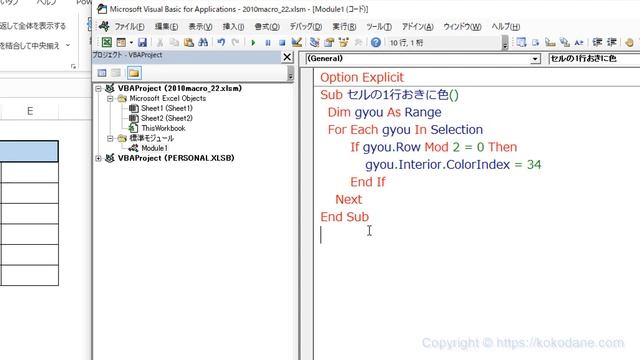Click the List Constants edit toolbar icon
The image size is (640, 360).
(536, 42)
